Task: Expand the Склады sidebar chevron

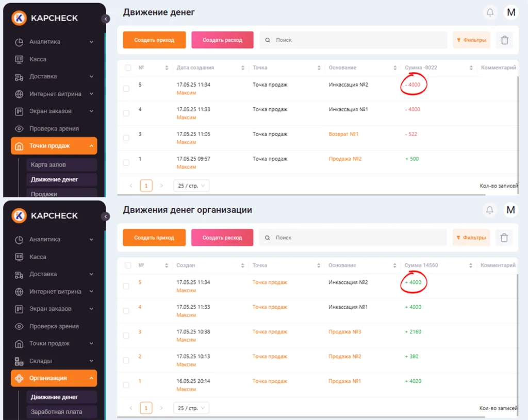Action: (91, 361)
